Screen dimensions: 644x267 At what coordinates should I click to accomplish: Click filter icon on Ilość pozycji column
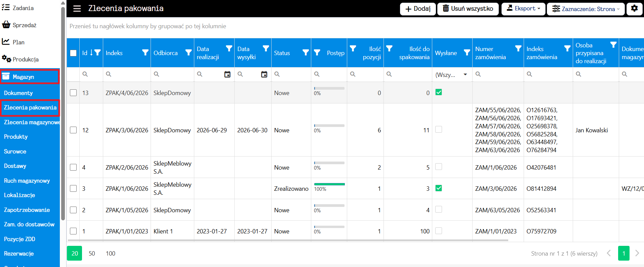click(x=353, y=49)
